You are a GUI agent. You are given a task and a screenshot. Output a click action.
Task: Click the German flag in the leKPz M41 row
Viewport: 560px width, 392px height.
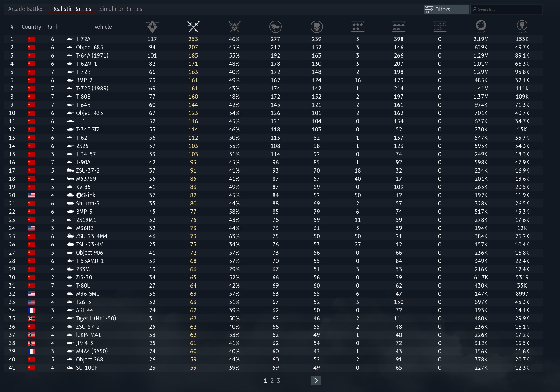[31, 335]
